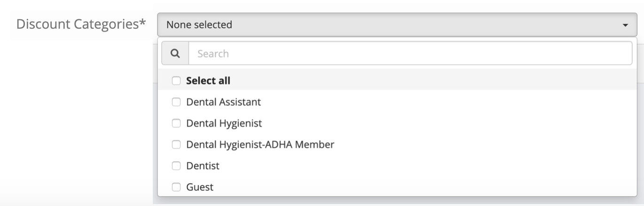Click the Select all row background
This screenshot has height=206, width=644.
click(x=397, y=80)
